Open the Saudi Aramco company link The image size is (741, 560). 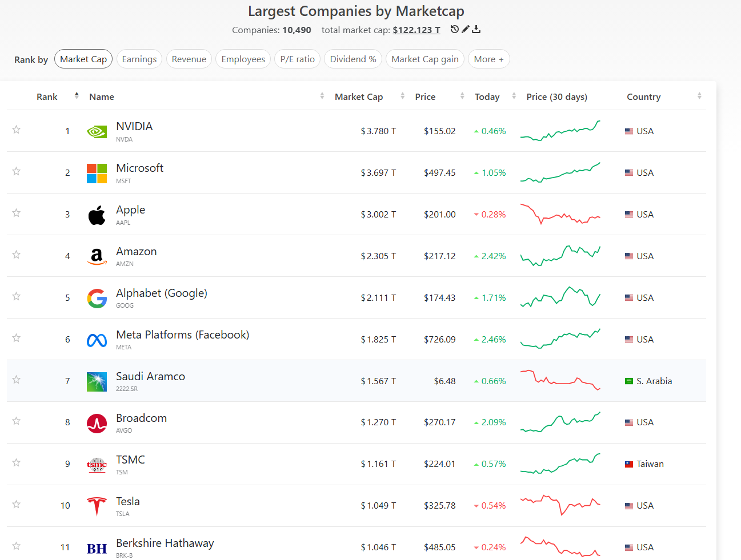[x=150, y=376]
